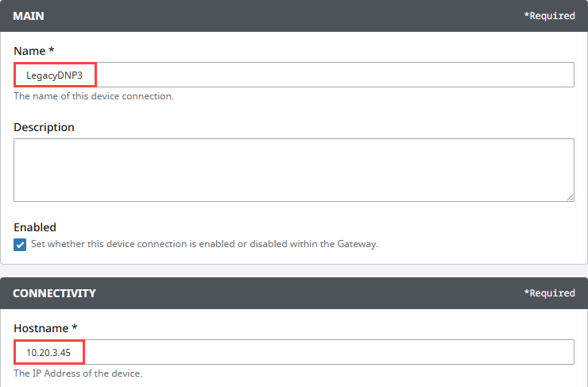Image resolution: width=588 pixels, height=387 pixels.
Task: Click the asterisk beside the Name label
Action: point(52,50)
